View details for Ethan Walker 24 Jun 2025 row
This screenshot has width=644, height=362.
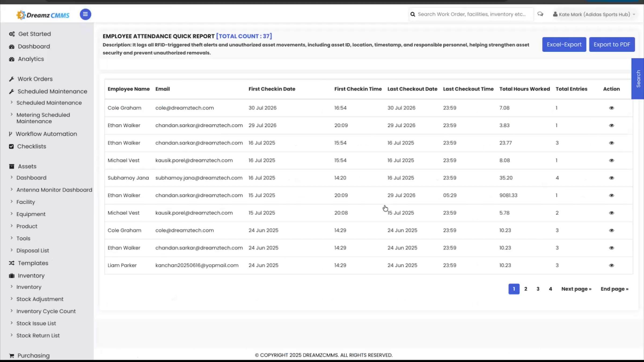click(x=611, y=248)
